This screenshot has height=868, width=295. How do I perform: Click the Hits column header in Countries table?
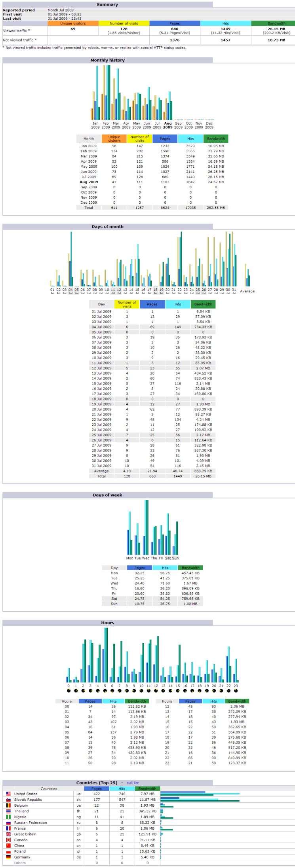coord(122,788)
